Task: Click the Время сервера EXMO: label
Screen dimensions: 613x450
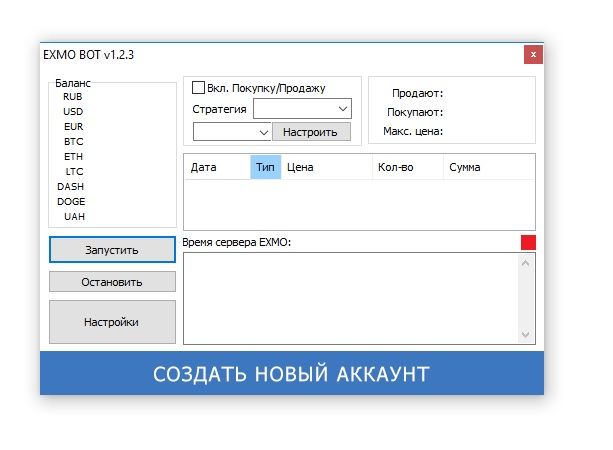Action: coord(237,242)
